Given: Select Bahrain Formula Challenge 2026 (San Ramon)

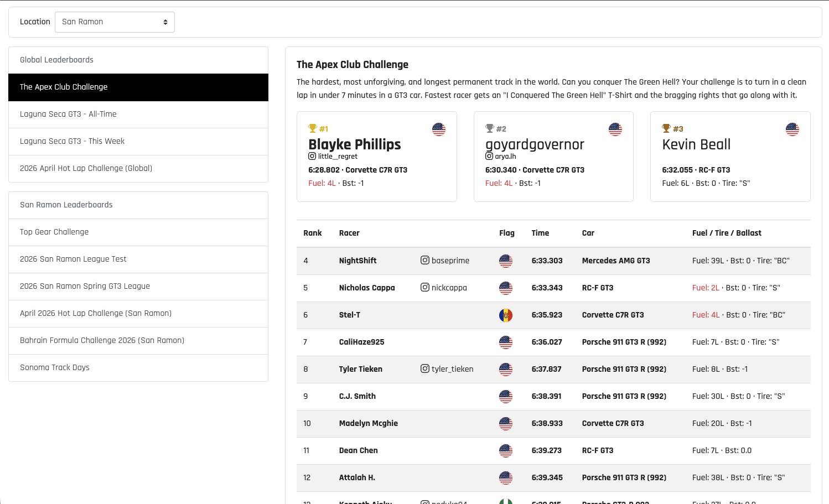Looking at the screenshot, I should [102, 340].
